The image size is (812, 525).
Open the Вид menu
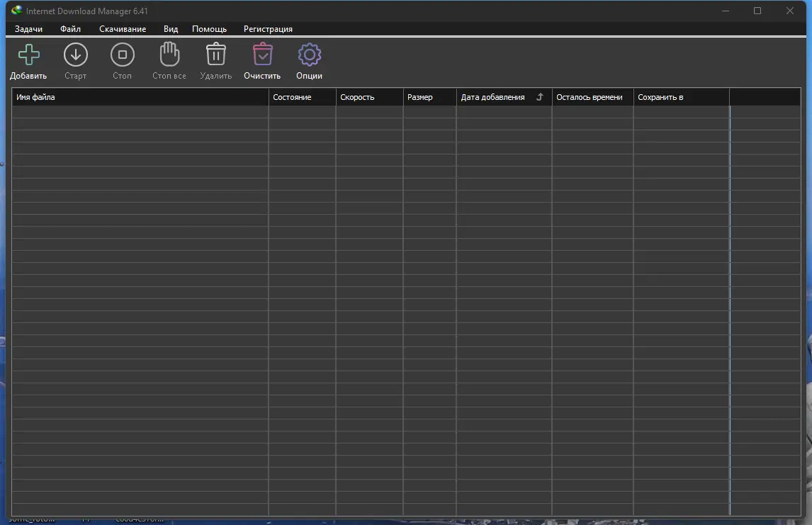tap(171, 29)
